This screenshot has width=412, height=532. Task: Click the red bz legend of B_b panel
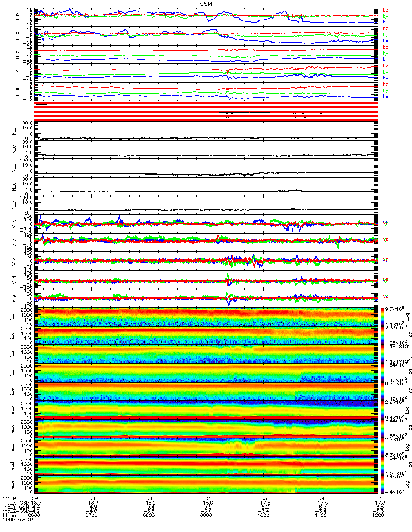[385, 10]
